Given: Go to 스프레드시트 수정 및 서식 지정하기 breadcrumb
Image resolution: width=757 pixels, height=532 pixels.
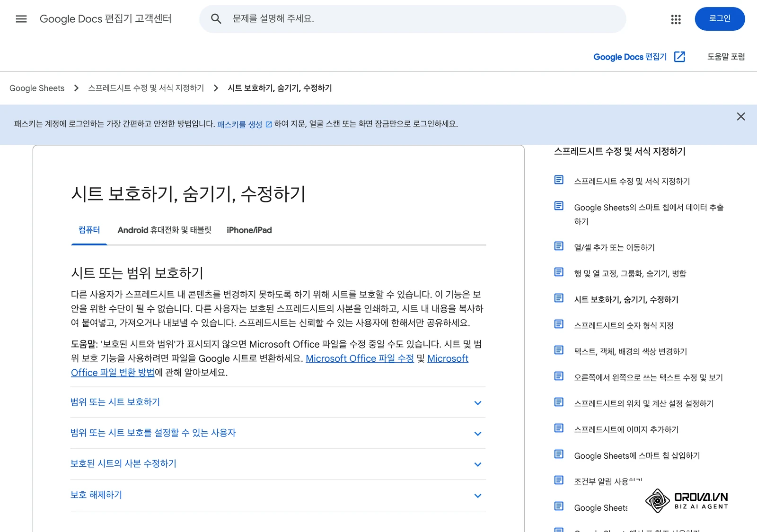Looking at the screenshot, I should point(146,88).
